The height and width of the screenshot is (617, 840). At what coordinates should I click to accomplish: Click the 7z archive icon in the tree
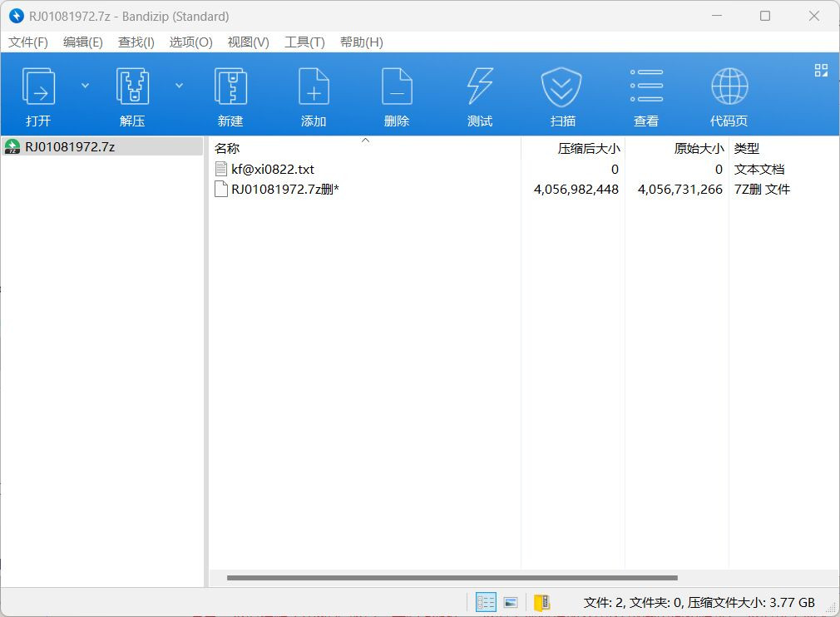(12, 146)
